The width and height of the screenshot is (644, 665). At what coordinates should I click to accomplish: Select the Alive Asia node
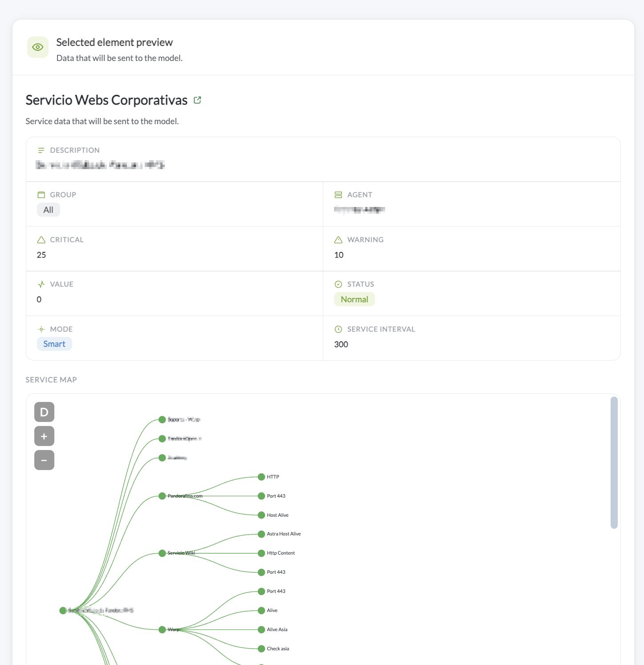261,630
